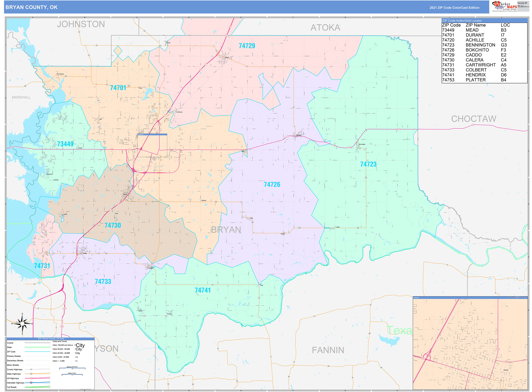The height and width of the screenshot is (392, 532).
Task: Select the green State boundary swatch in legend
Action: tap(37, 347)
